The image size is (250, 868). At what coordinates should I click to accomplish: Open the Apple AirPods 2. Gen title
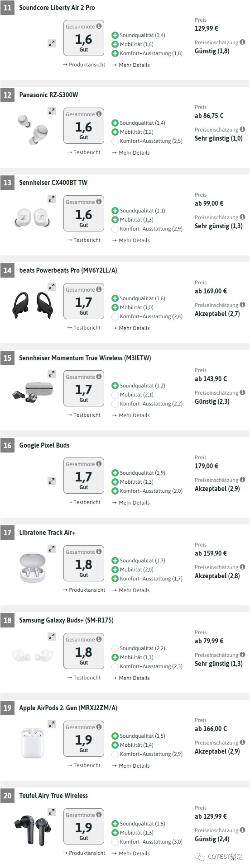[x=68, y=708]
